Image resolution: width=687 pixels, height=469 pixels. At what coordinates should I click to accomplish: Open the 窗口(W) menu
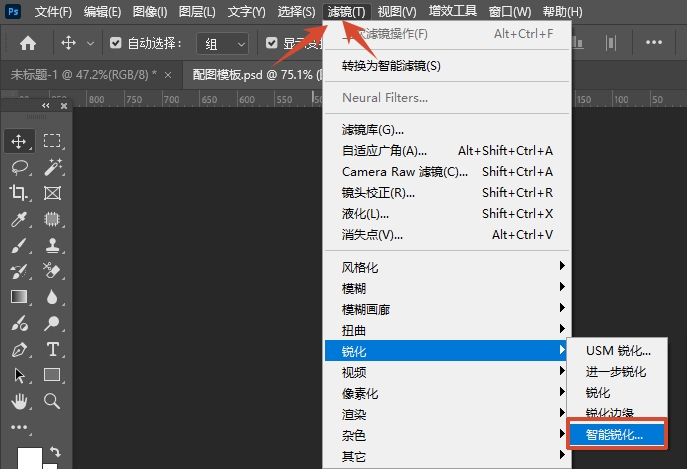(x=510, y=11)
